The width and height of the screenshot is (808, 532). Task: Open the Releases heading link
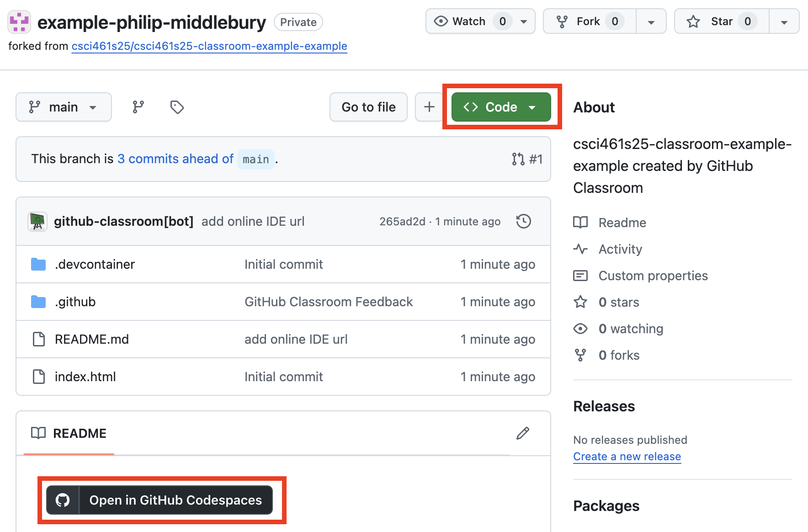point(604,406)
